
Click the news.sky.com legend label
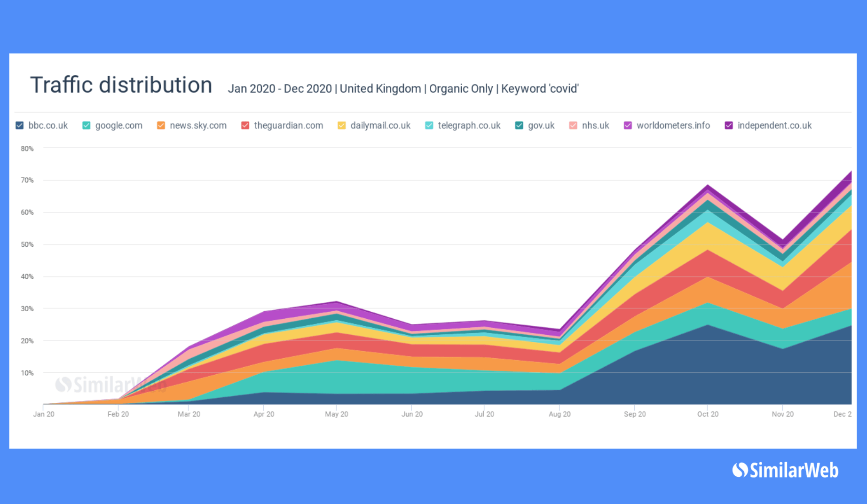[x=198, y=126]
